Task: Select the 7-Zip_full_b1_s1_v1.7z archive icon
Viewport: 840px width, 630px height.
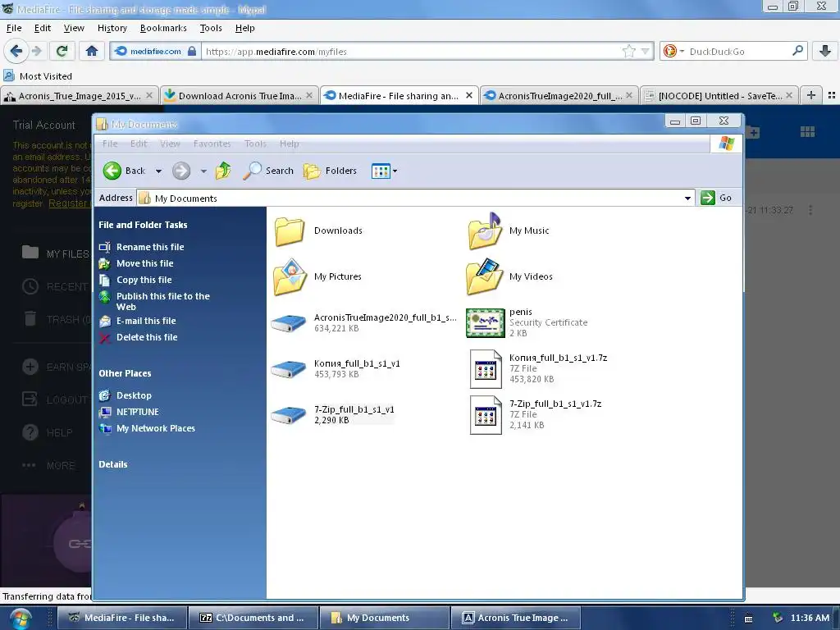Action: [486, 415]
